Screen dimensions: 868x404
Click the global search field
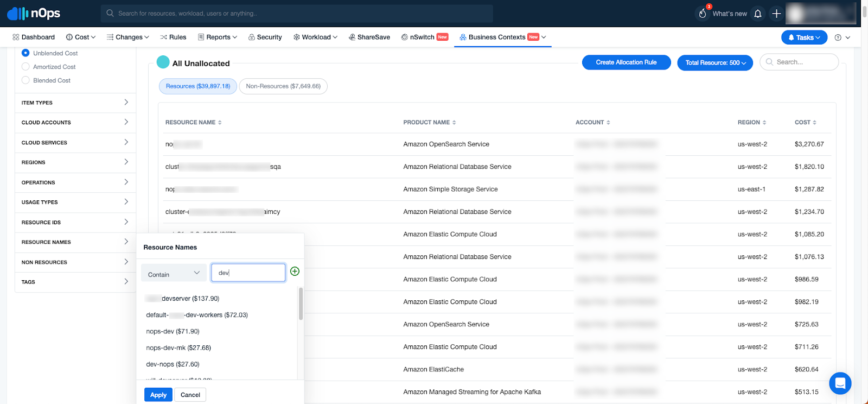click(297, 14)
